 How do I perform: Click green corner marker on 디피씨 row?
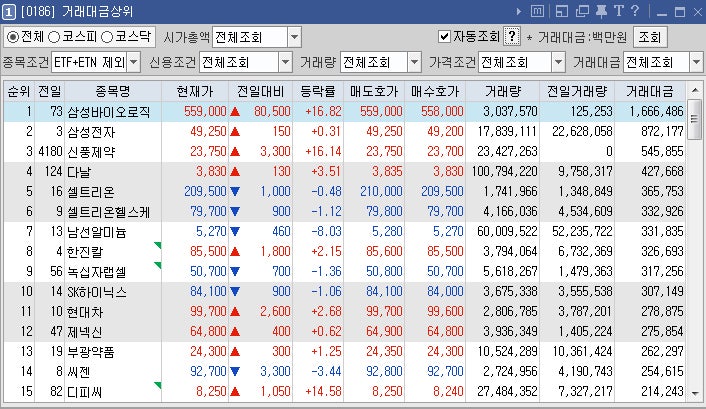point(158,385)
